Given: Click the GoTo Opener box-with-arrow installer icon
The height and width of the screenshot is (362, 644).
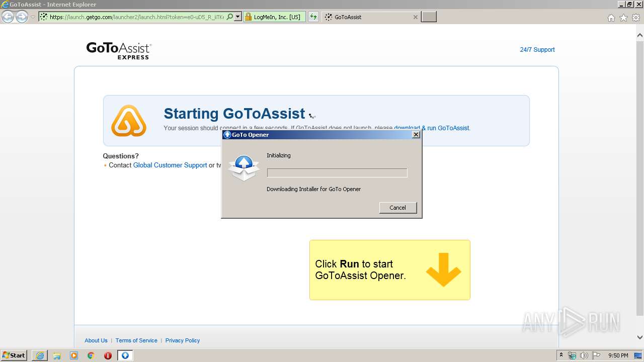Looking at the screenshot, I should coord(244,168).
